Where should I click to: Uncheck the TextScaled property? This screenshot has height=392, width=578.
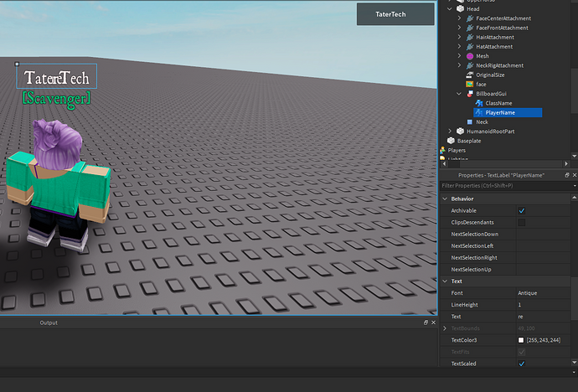click(x=522, y=364)
